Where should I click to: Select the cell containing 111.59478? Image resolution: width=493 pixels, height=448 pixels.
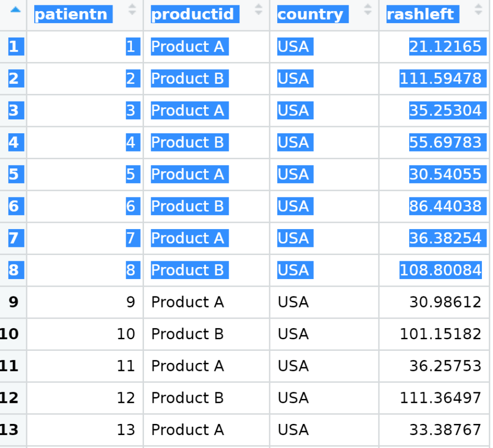(x=440, y=78)
